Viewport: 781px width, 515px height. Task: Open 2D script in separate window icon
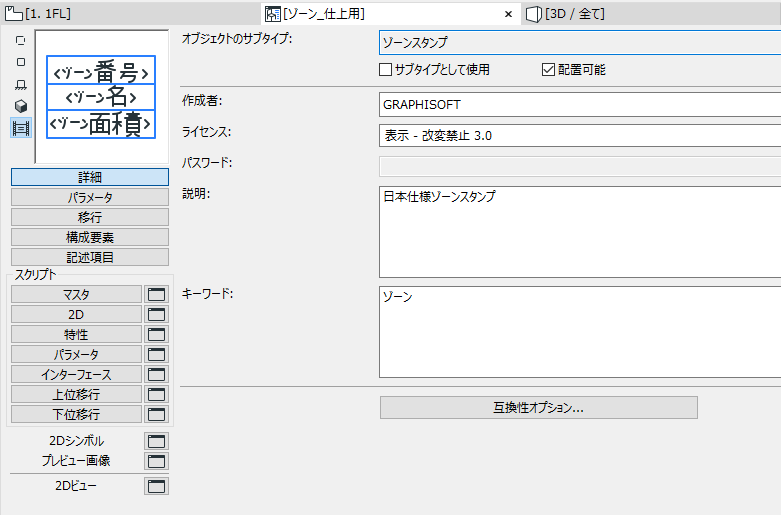pos(156,314)
